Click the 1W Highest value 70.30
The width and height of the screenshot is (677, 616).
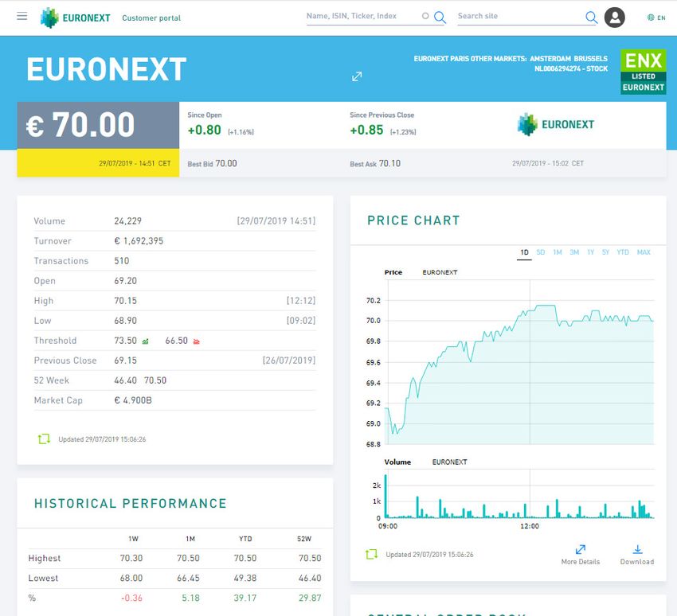point(131,558)
